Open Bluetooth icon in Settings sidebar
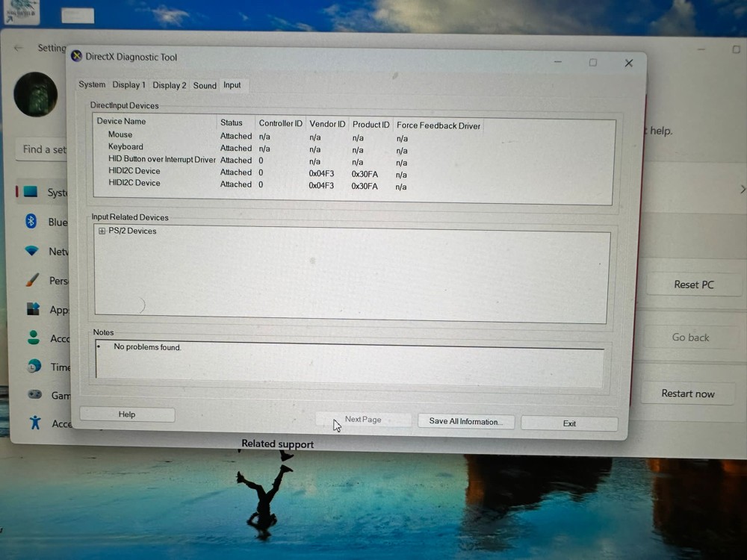Image resolution: width=747 pixels, height=560 pixels. (31, 221)
